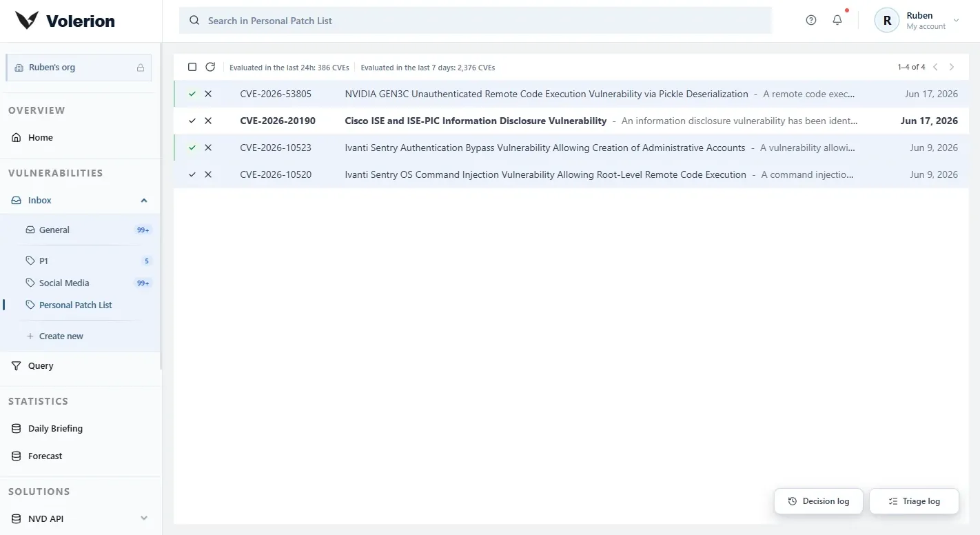Click the General inbox tray icon

(x=30, y=230)
